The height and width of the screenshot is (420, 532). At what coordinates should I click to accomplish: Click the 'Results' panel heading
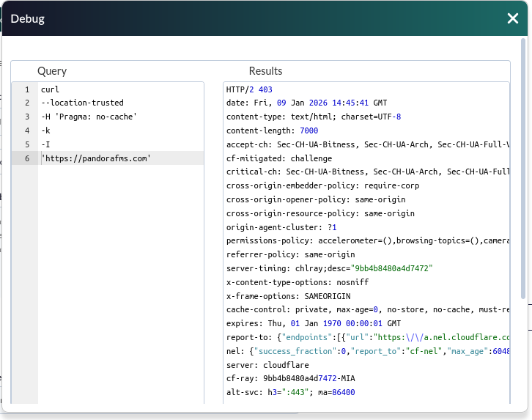tap(265, 71)
